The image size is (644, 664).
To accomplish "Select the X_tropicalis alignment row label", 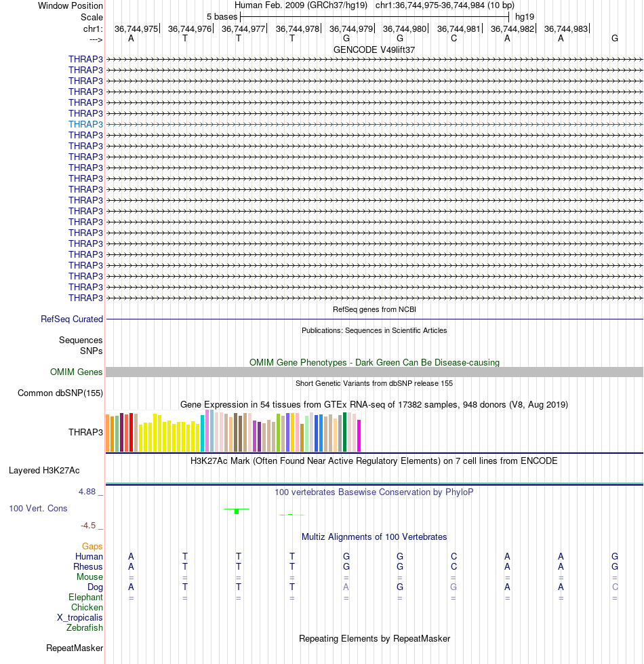I will coord(80,617).
